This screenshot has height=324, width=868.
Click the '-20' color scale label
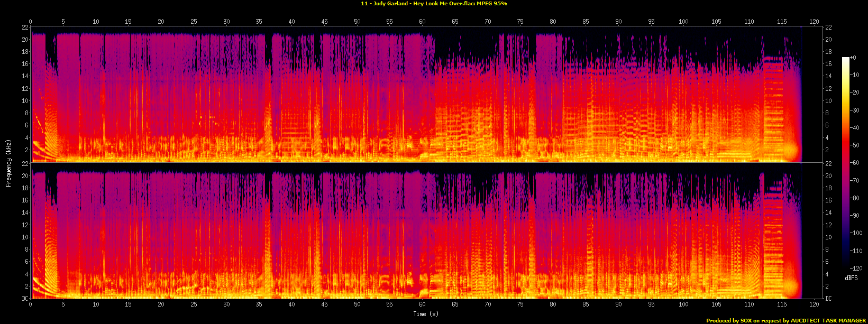coord(854,92)
